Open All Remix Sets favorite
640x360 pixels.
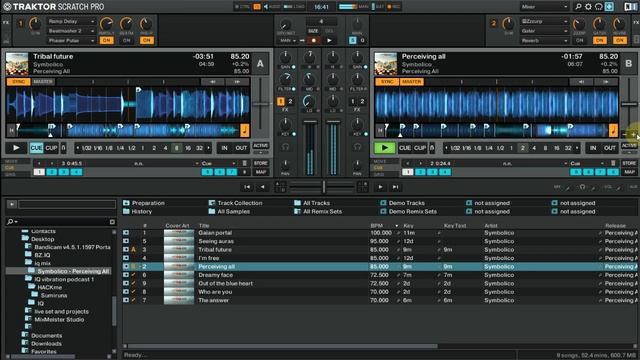[322, 211]
